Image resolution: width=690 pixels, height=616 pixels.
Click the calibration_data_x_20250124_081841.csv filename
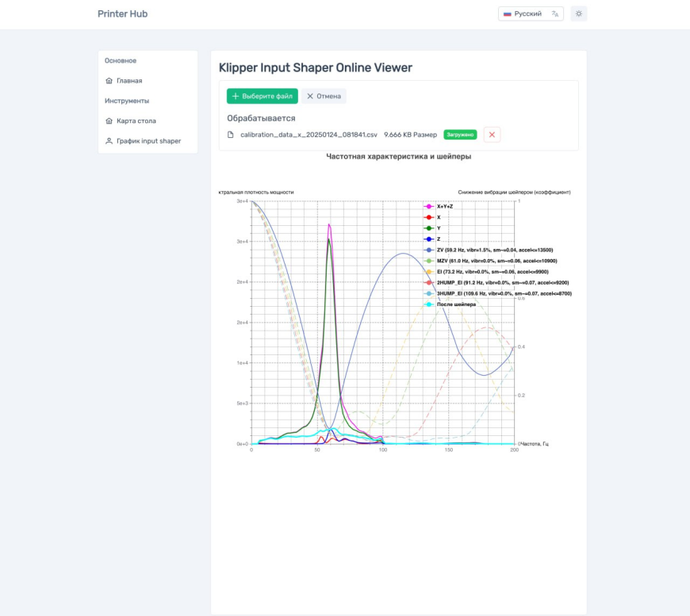tap(309, 135)
